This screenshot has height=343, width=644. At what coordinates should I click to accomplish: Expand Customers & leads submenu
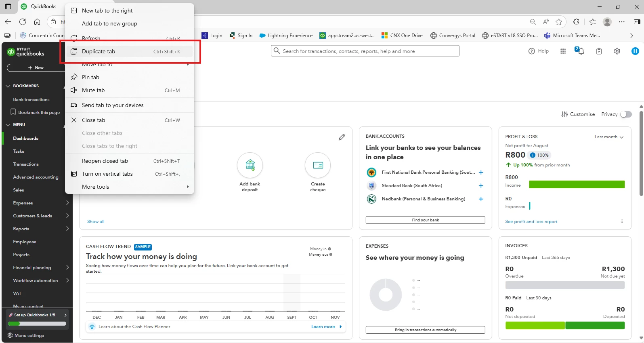click(67, 216)
